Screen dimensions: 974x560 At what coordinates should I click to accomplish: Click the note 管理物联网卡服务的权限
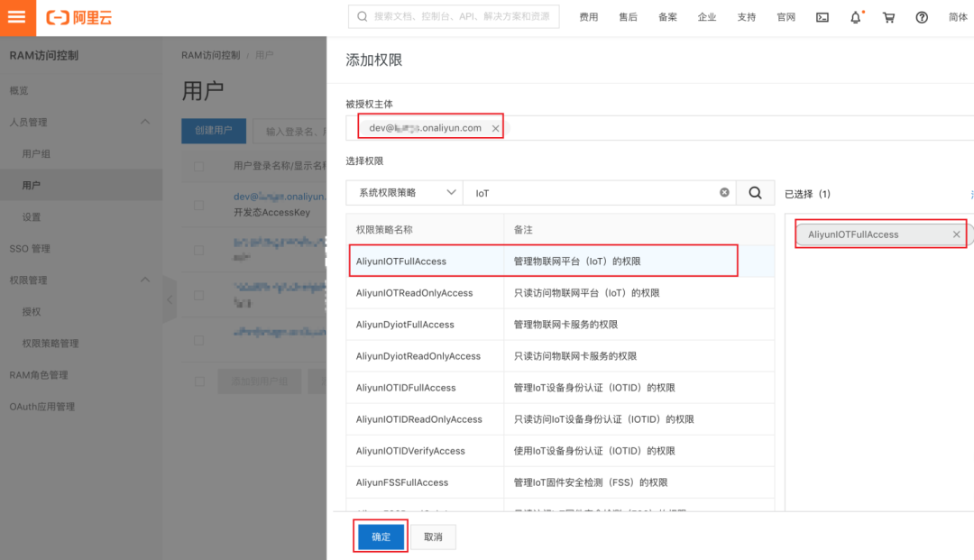(x=565, y=324)
